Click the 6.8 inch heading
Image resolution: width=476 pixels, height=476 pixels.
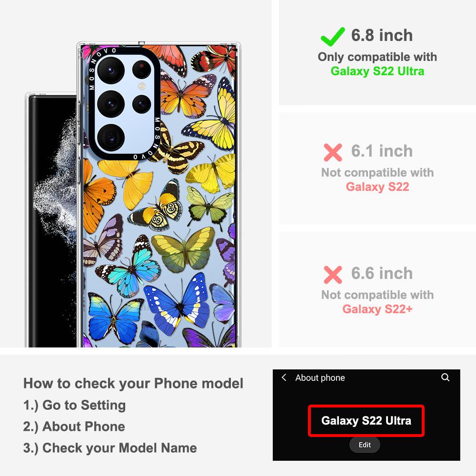(382, 35)
